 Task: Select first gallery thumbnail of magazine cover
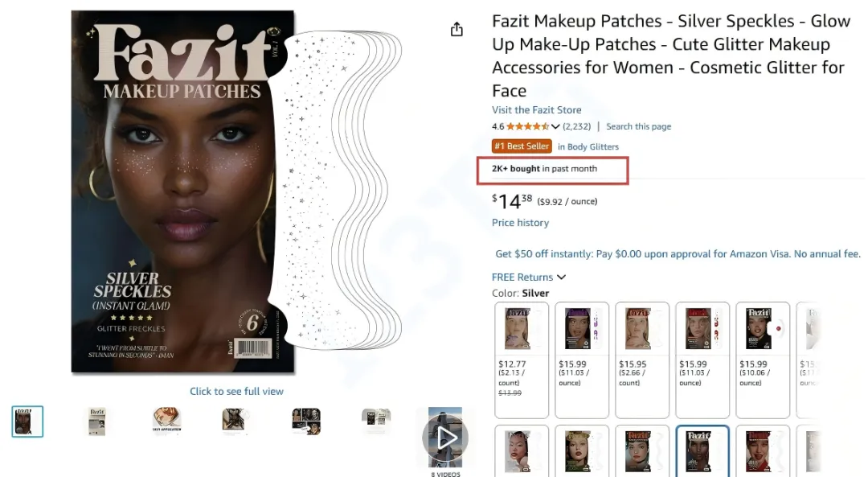coord(28,421)
